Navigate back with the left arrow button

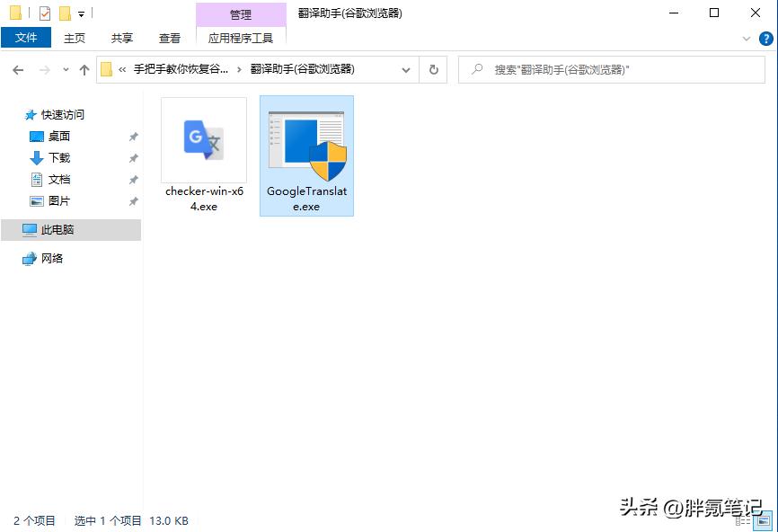(x=19, y=68)
